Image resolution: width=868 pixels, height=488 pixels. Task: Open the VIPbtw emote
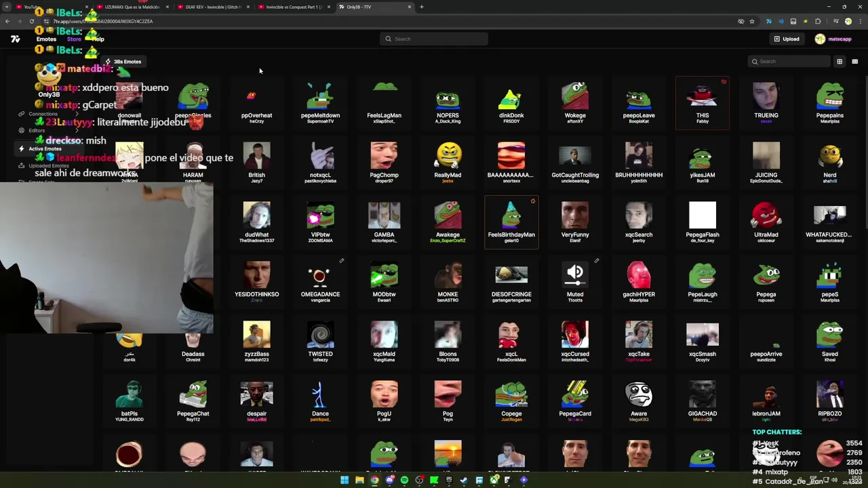point(320,222)
